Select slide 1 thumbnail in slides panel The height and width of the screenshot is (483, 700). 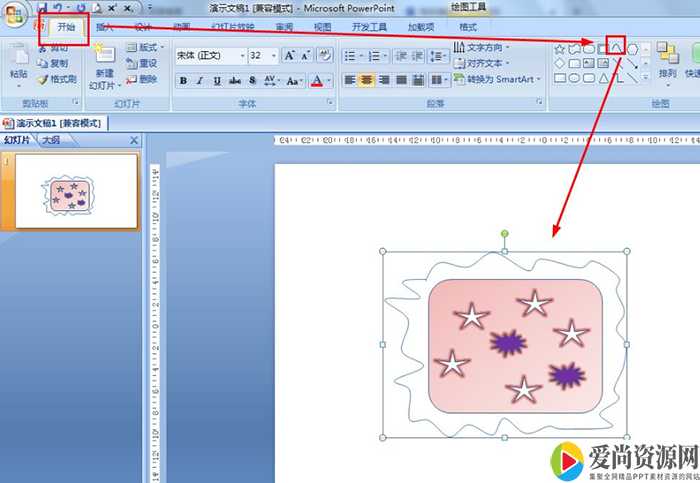(x=73, y=192)
